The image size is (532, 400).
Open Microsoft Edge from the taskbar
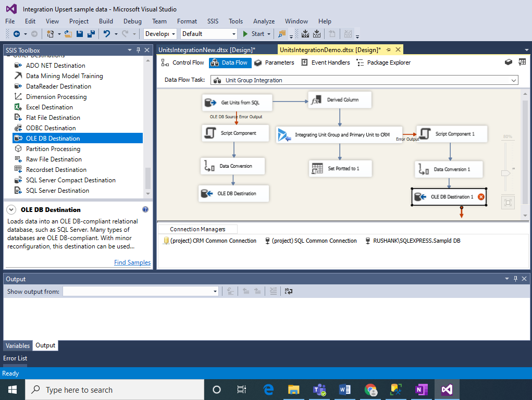click(x=268, y=390)
